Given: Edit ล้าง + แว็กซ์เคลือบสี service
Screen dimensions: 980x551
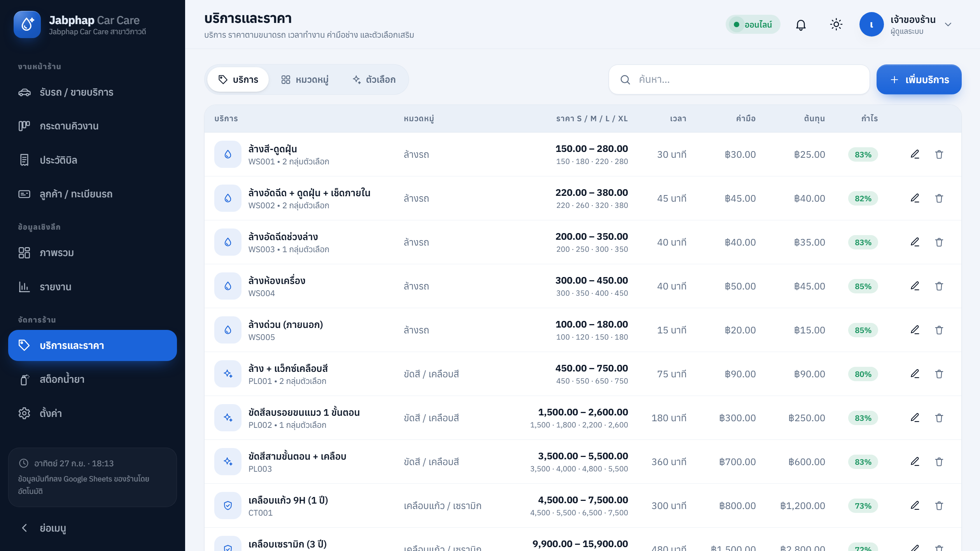Looking at the screenshot, I should point(915,374).
